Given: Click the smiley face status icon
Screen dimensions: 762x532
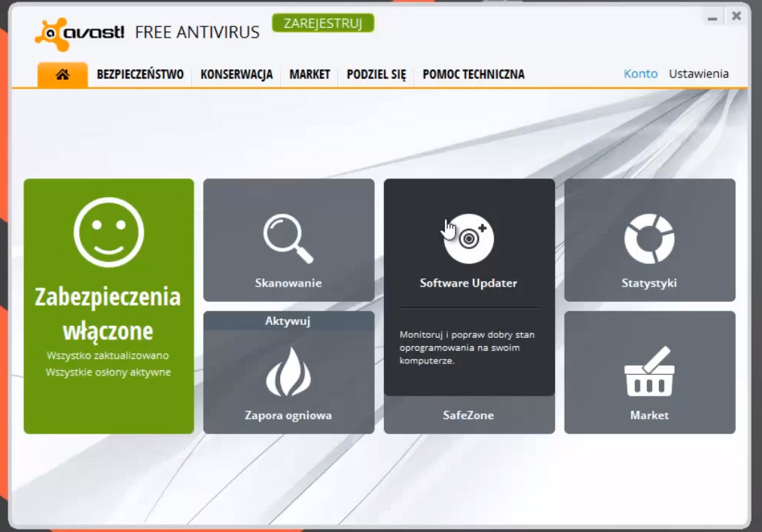Looking at the screenshot, I should (x=109, y=233).
